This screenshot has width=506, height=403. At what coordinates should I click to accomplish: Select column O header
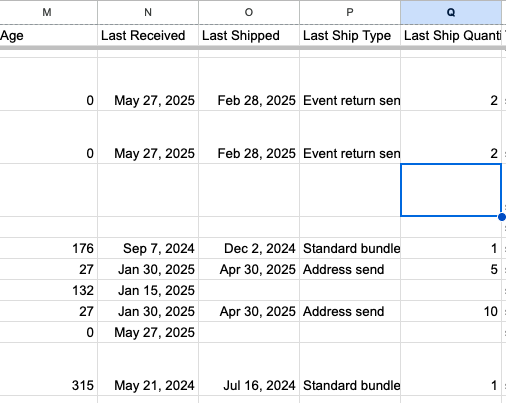click(249, 12)
